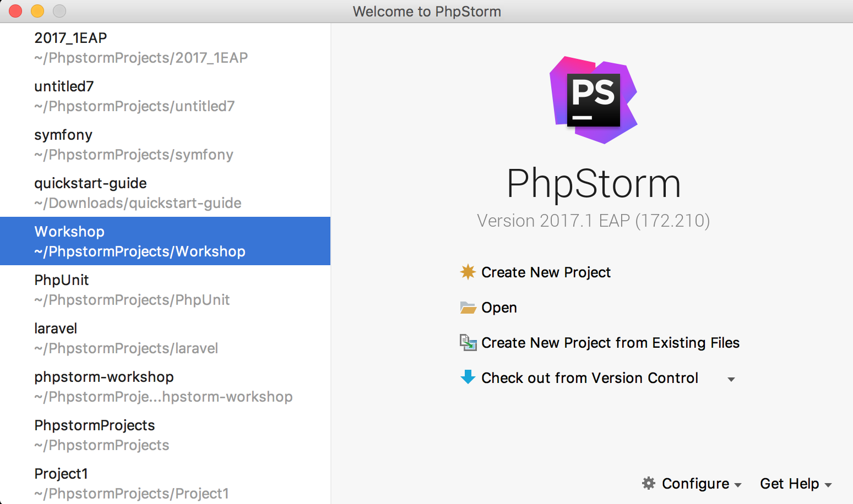Click the Open project link
The height and width of the screenshot is (504, 853).
click(x=499, y=308)
